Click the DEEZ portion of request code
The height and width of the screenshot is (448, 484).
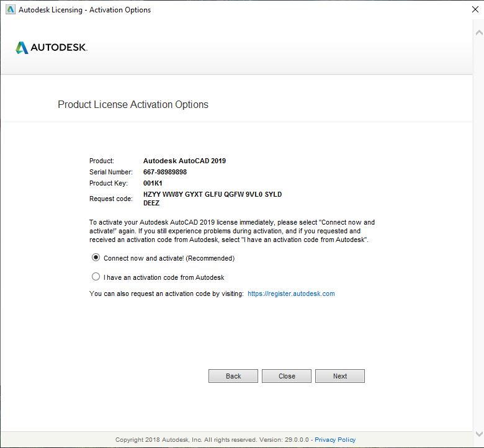151,203
